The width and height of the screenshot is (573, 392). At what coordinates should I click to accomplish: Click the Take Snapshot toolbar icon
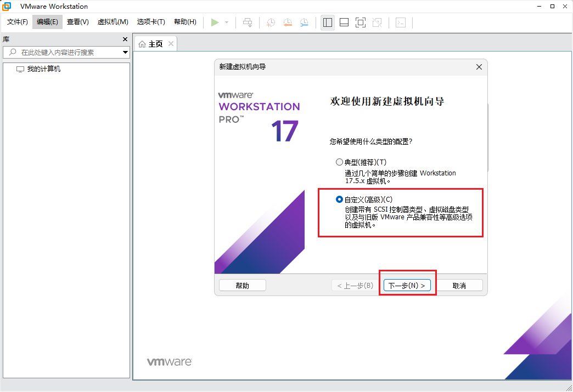pyautogui.click(x=271, y=22)
